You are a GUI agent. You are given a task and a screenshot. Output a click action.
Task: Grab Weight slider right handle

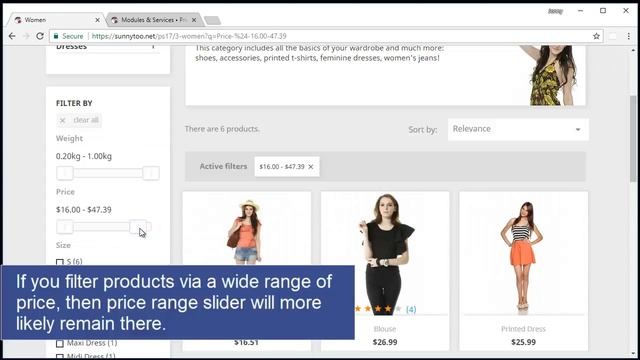click(x=151, y=173)
